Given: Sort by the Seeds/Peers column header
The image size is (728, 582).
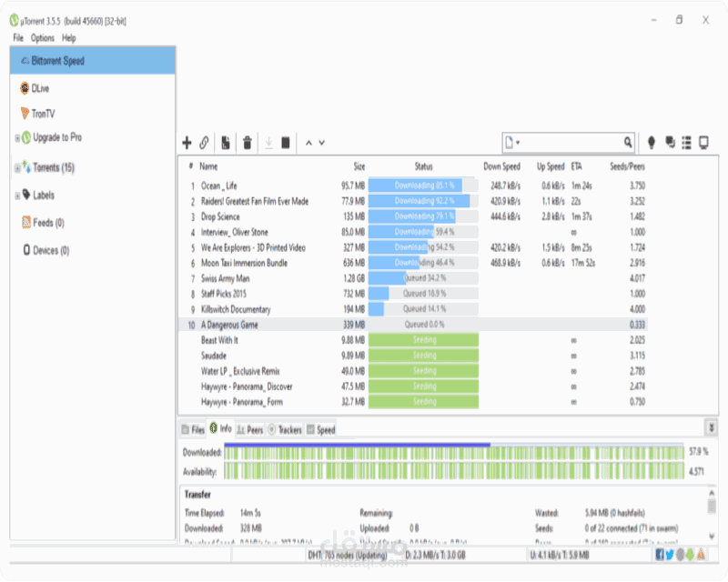Looking at the screenshot, I should [627, 166].
